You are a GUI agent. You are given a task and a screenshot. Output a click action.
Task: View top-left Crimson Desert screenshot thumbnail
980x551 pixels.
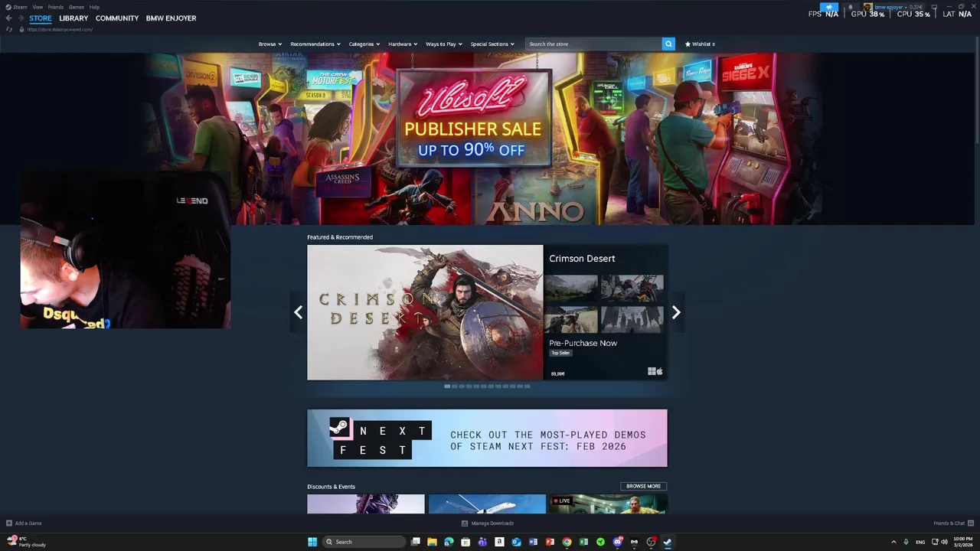pos(571,288)
